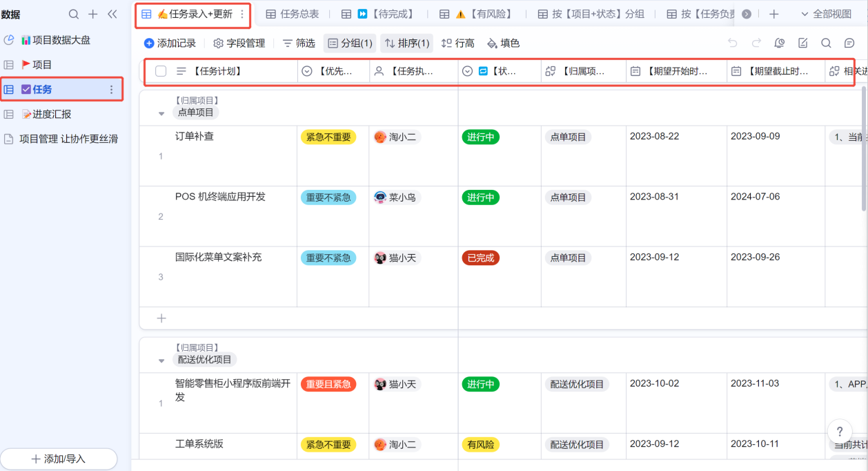The width and height of the screenshot is (868, 471).
Task: Click the add new view plus icon
Action: (773, 15)
